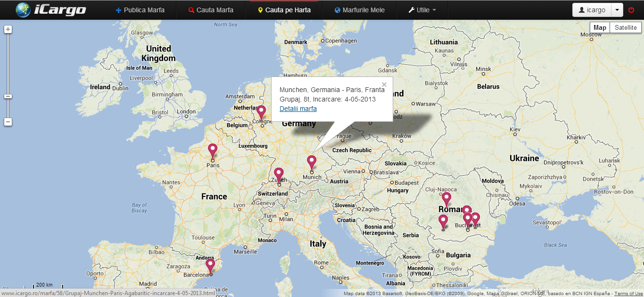644x297 pixels.
Task: Select the Map view type
Action: 600,27
